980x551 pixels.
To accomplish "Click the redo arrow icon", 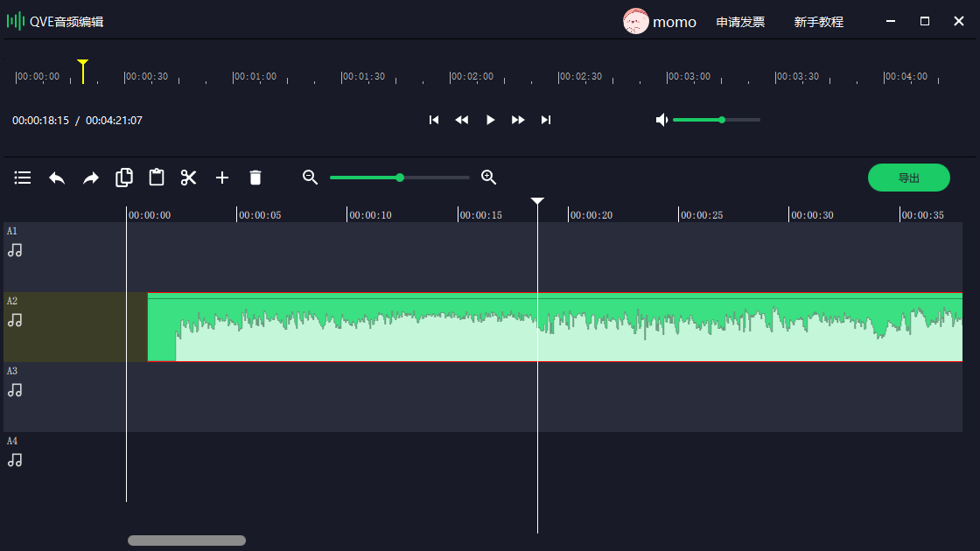I will point(91,178).
